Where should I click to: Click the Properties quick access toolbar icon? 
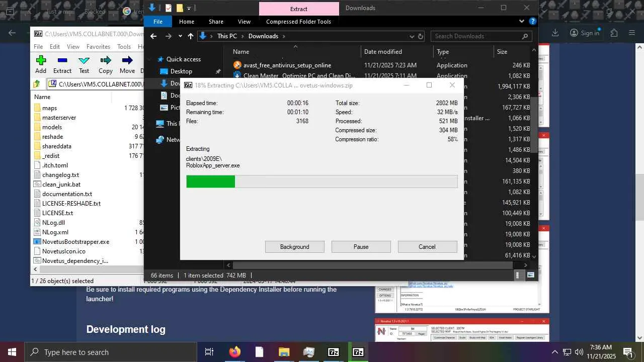point(169,8)
